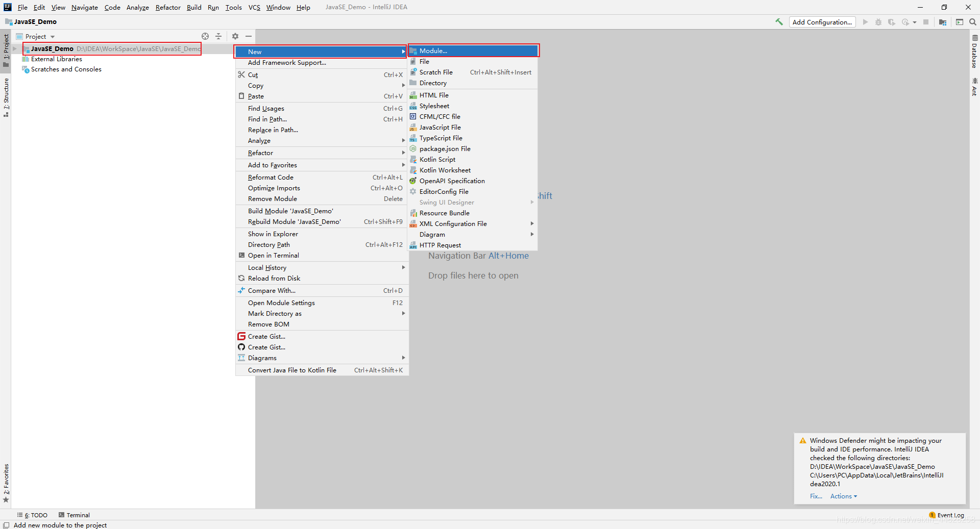Screen dimensions: 980x529
Task: Click Compare With... in context menu
Action: 322,291
